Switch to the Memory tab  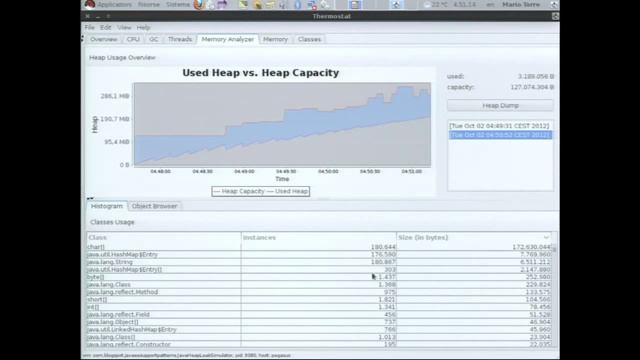coord(276,39)
